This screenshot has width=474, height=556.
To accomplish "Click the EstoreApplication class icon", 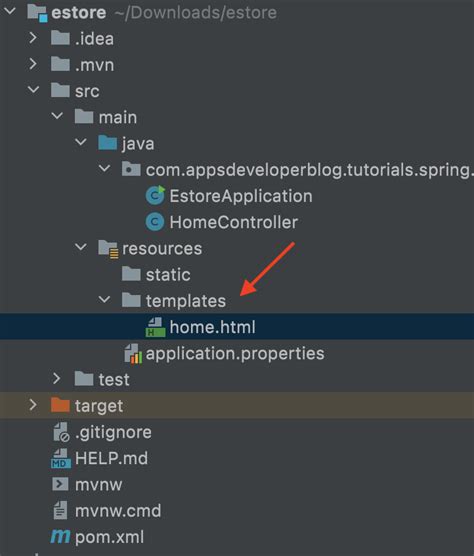I will pyautogui.click(x=155, y=195).
